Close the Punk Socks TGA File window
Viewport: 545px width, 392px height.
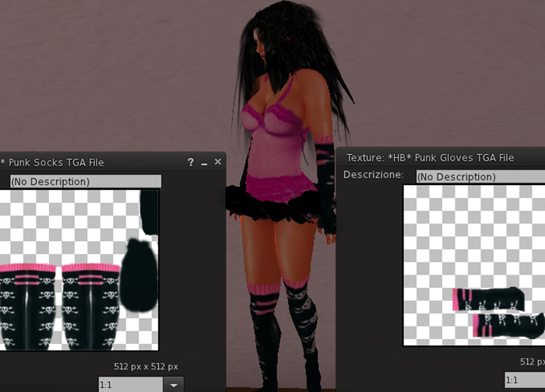coord(218,162)
